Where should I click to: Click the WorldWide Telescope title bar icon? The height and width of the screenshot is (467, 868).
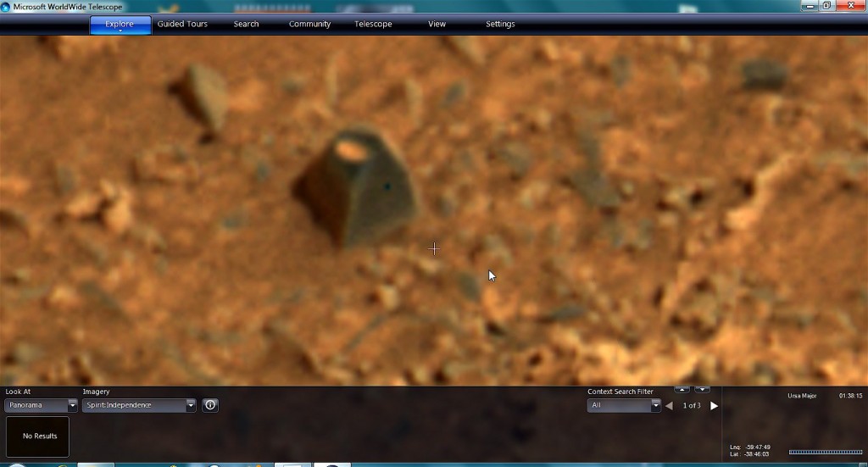tap(7, 6)
